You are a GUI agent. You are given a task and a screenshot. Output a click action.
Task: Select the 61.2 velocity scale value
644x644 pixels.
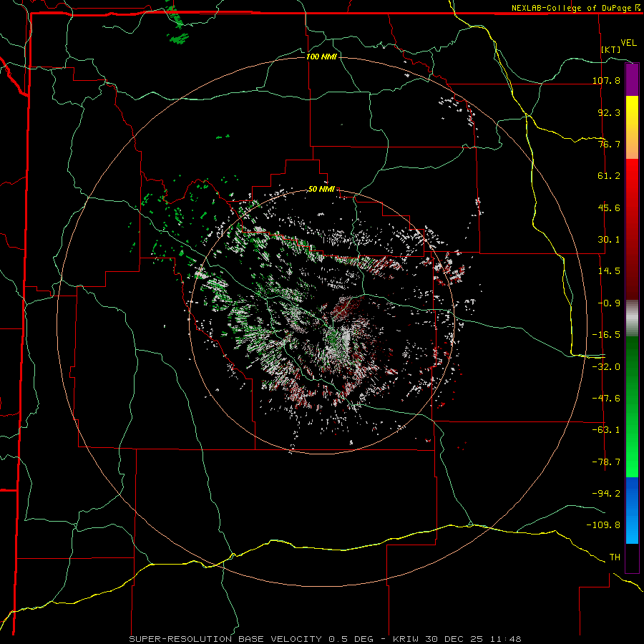click(x=609, y=176)
